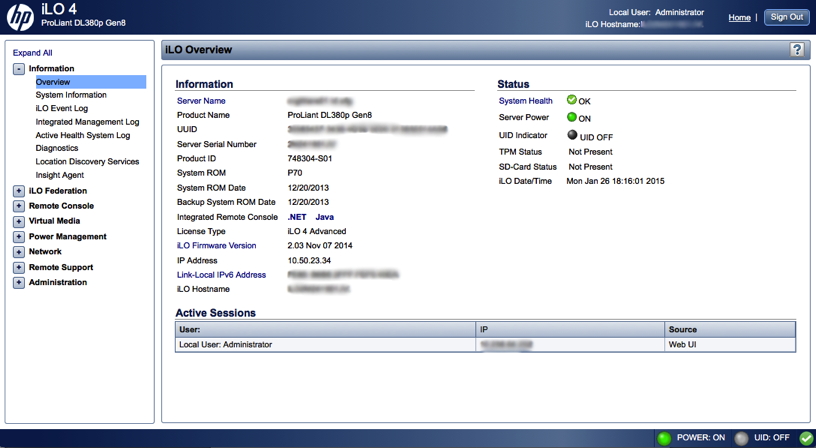Click the footer UID: OFF gray icon
The width and height of the screenshot is (816, 448).
742,438
